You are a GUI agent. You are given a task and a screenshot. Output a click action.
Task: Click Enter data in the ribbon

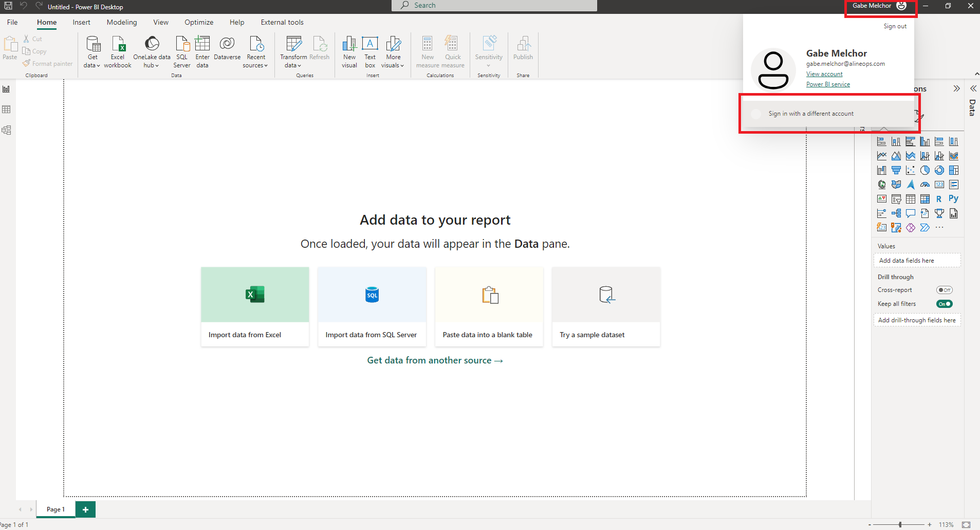click(x=202, y=52)
